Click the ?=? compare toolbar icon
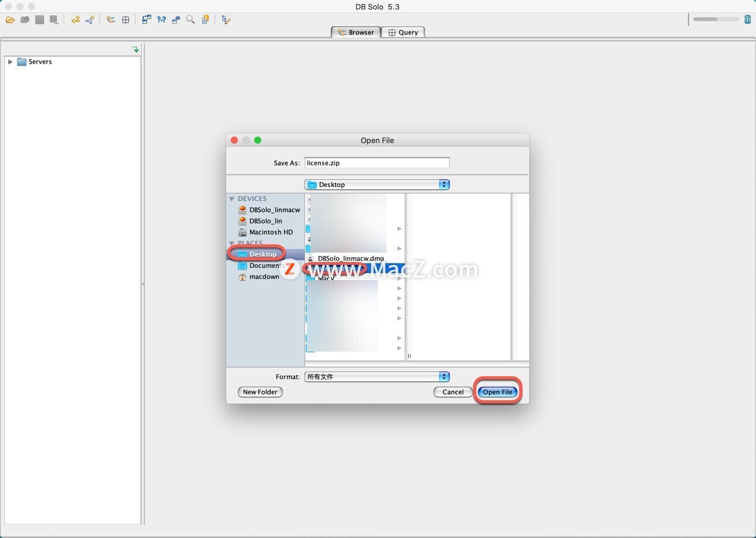The image size is (756, 538). pyautogui.click(x=162, y=20)
